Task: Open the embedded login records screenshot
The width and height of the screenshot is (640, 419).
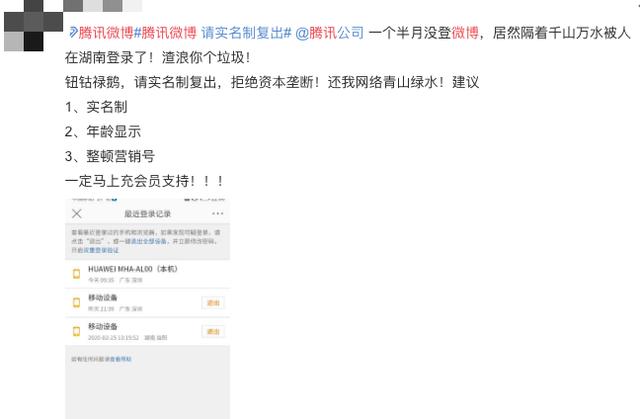Action: (x=147, y=308)
